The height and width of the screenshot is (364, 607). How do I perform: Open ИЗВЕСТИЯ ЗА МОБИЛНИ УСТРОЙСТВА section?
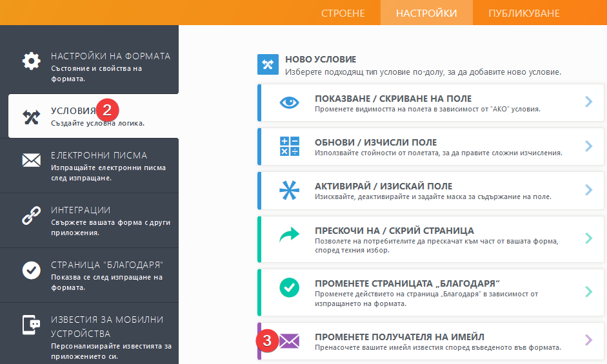tap(90, 334)
